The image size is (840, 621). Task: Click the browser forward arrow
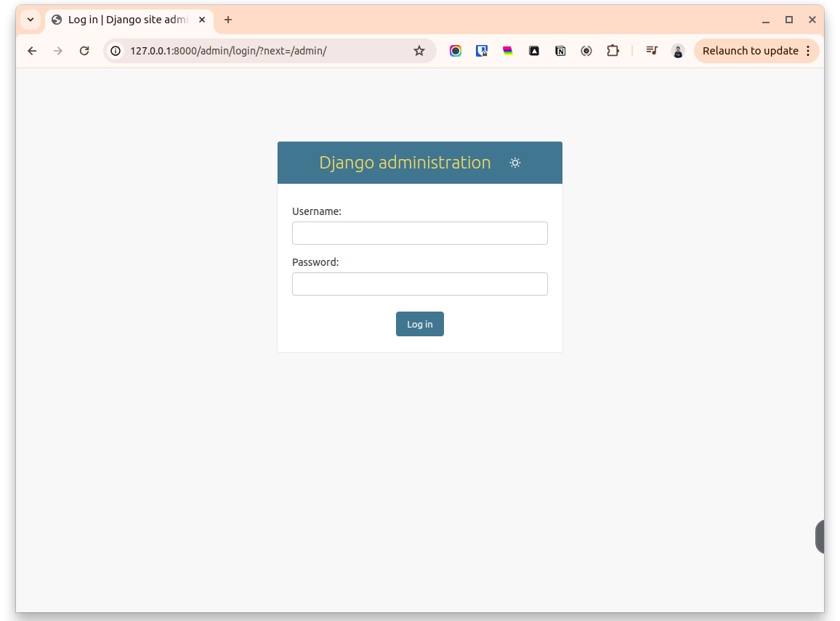[x=58, y=51]
